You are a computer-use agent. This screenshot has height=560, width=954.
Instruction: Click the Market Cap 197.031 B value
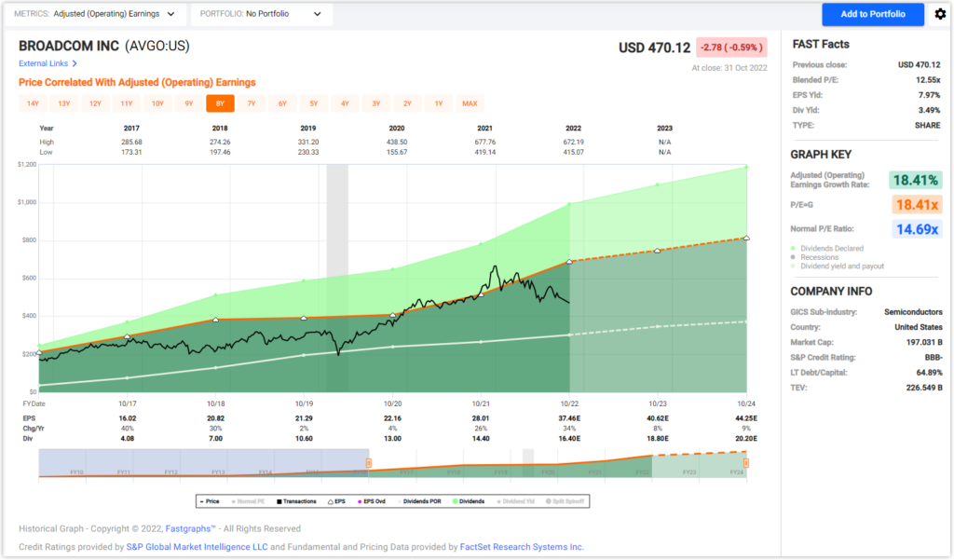[x=924, y=343]
